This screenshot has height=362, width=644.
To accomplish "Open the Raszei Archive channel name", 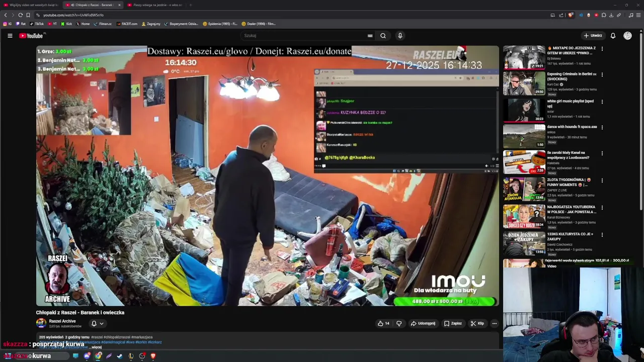I will (62, 321).
